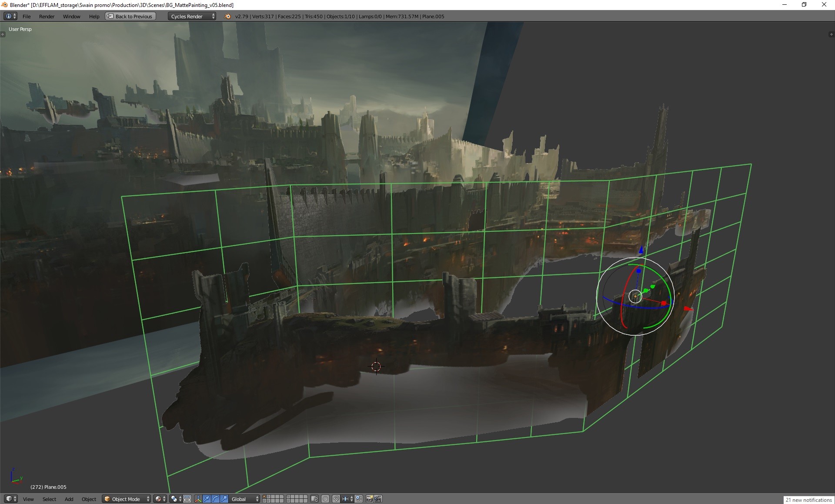Open the Select menu in viewport header
835x504 pixels.
point(49,499)
